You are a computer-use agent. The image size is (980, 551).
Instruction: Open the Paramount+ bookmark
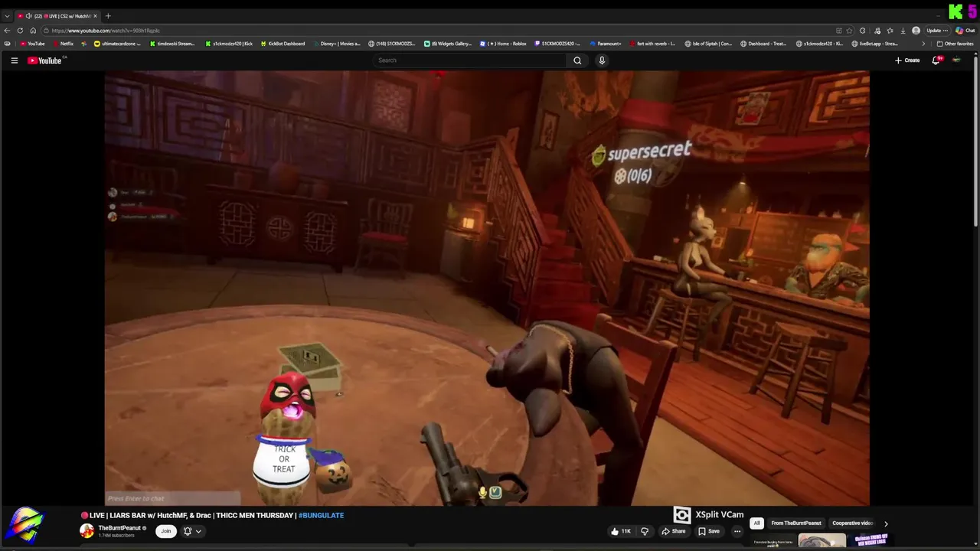click(605, 44)
